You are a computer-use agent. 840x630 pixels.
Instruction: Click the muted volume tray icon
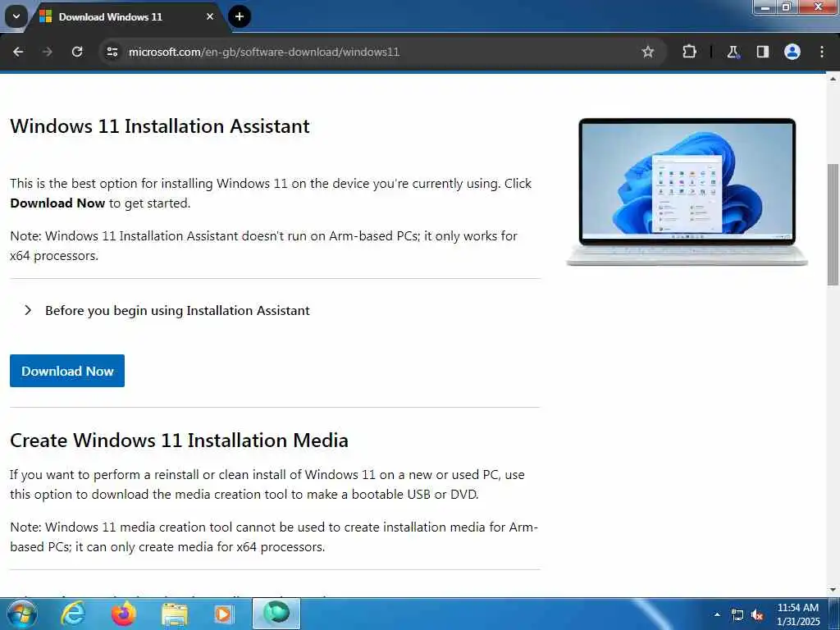(x=757, y=615)
